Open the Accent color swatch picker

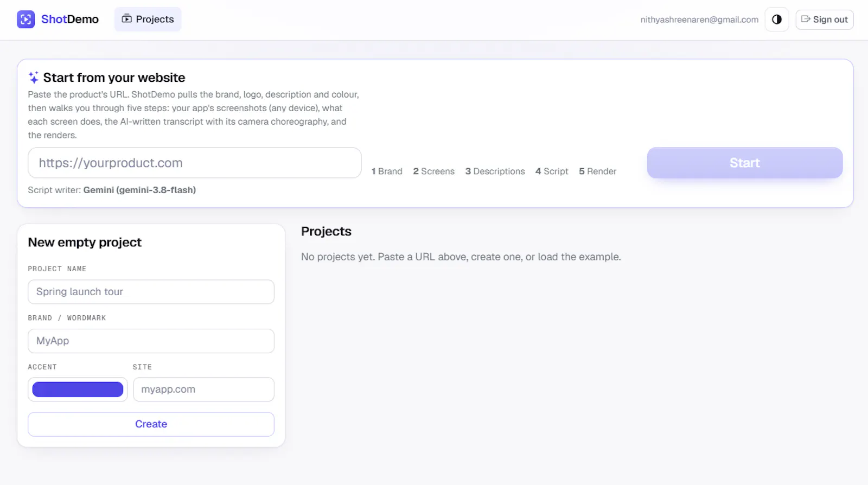78,390
